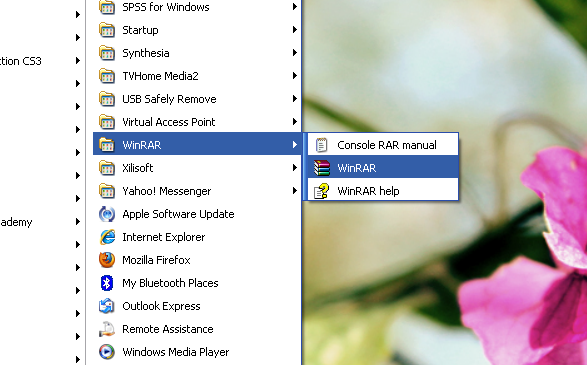Click the Remote Assistance icon

point(107,329)
